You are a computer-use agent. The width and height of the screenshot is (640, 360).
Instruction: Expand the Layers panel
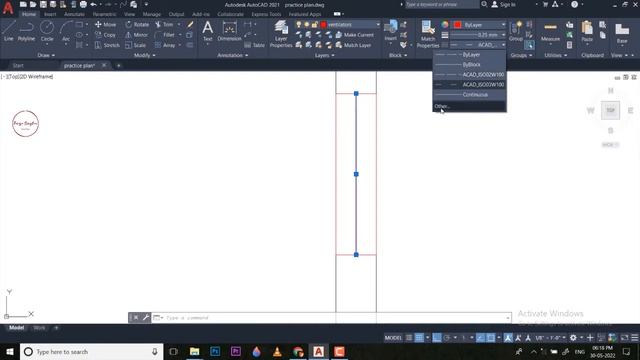pos(324,55)
